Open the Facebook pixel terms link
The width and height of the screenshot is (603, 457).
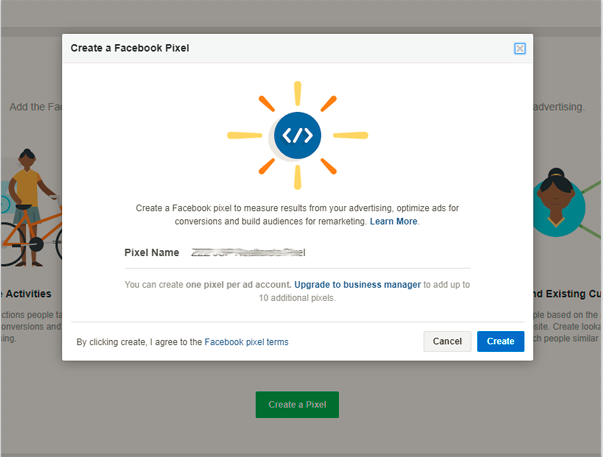[246, 342]
